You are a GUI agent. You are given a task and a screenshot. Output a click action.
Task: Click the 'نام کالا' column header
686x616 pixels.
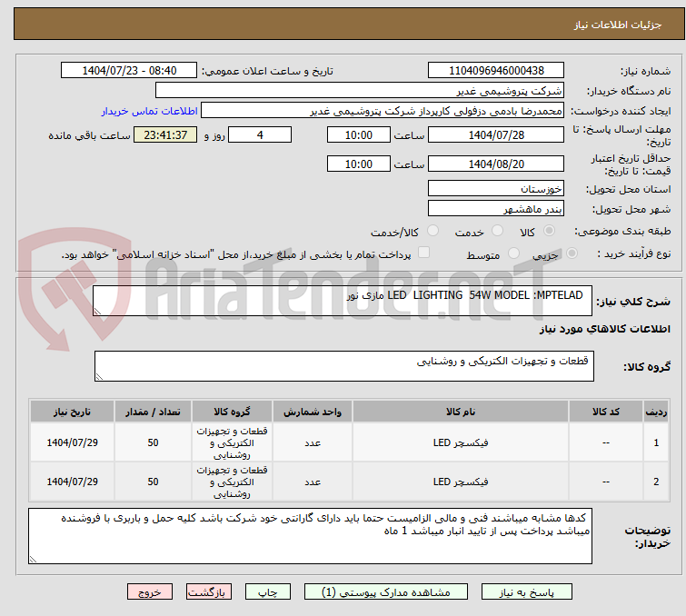coord(461,412)
